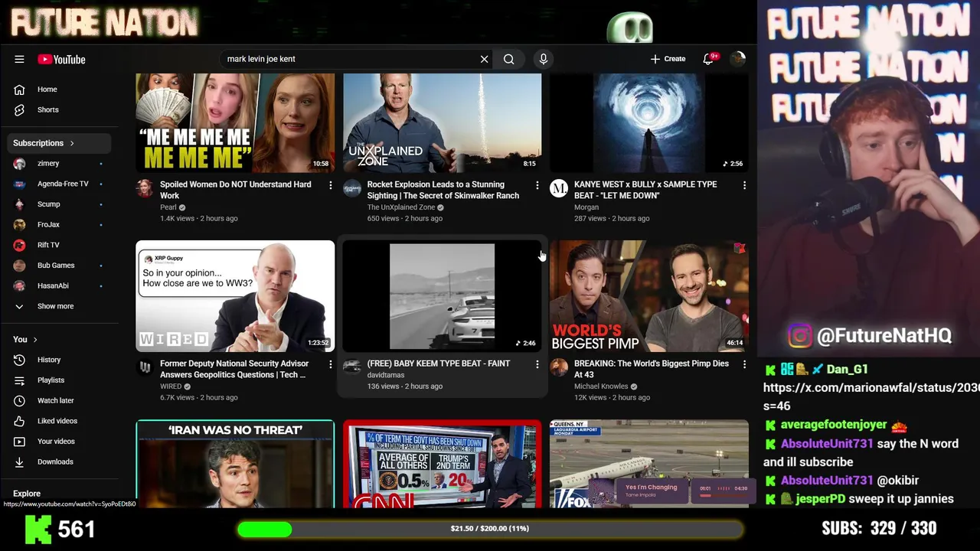Open more options for Spoiled Women video
Image resolution: width=980 pixels, height=551 pixels.
pyautogui.click(x=331, y=185)
